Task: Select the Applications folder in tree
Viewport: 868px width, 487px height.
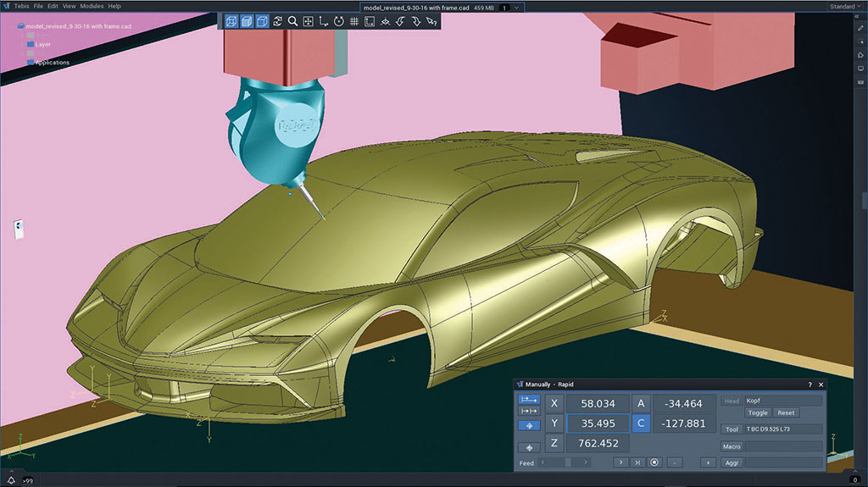Action: click(48, 63)
